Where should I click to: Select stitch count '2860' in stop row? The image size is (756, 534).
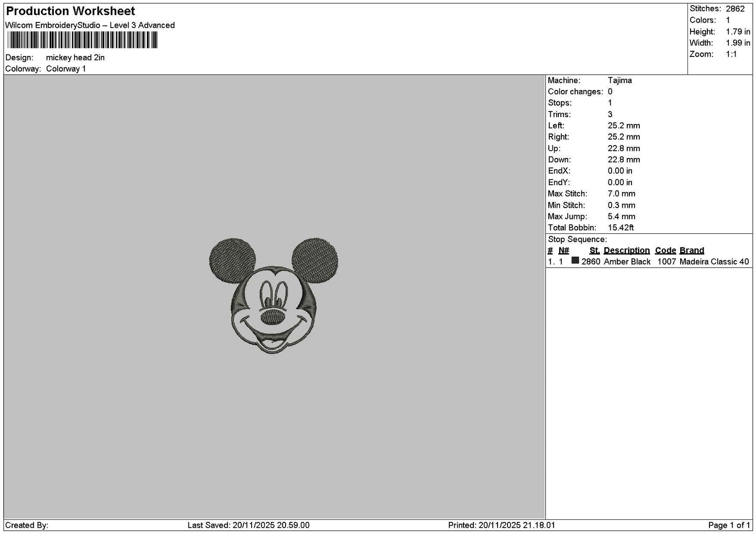pyautogui.click(x=591, y=262)
